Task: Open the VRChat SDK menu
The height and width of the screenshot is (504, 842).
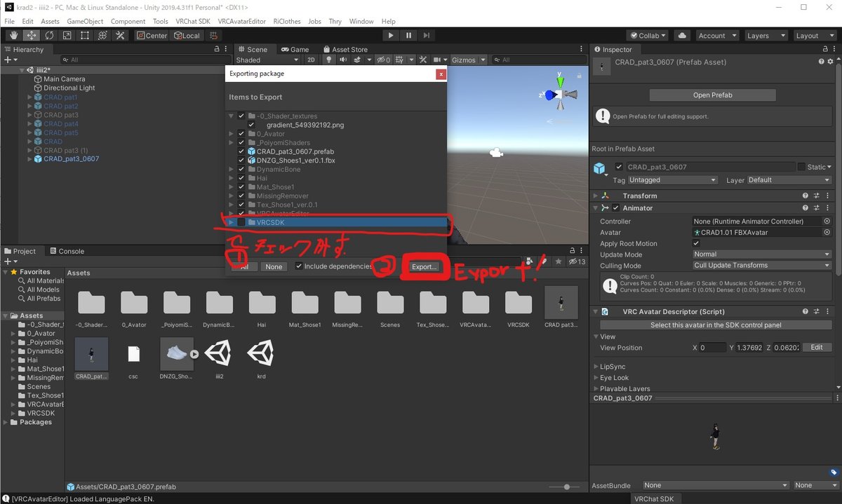Action: pos(193,22)
